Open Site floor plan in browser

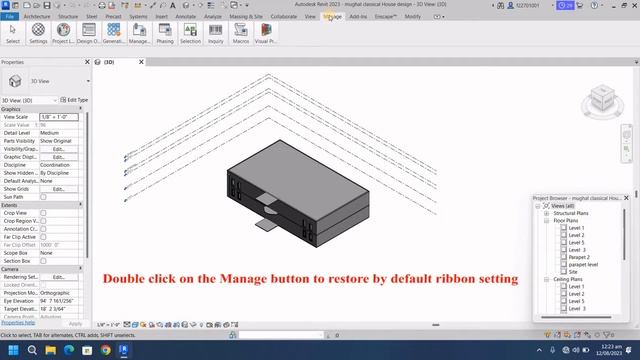click(573, 272)
